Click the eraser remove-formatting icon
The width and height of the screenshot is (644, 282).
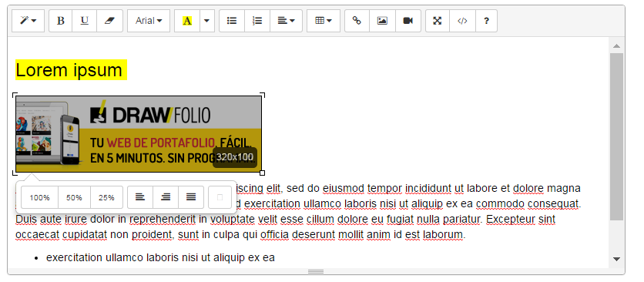109,21
